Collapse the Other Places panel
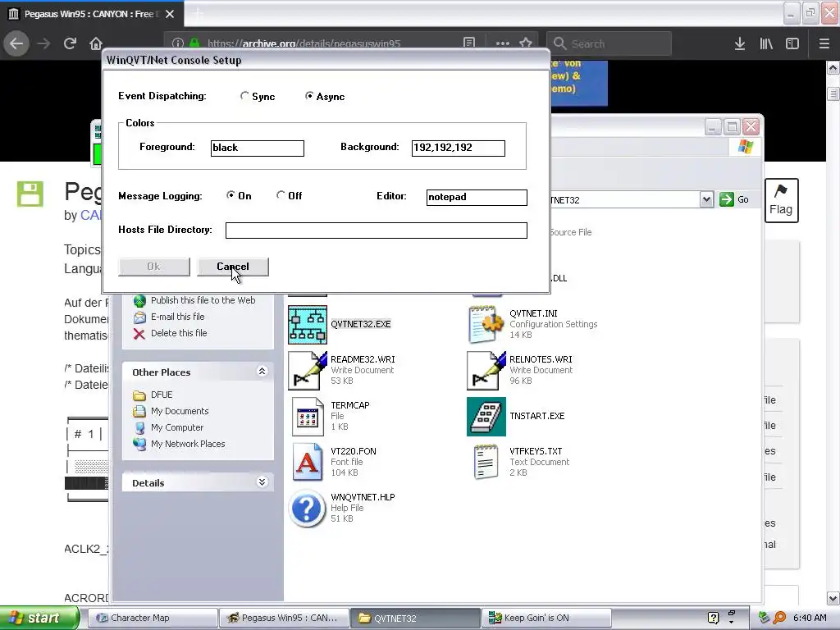The height and width of the screenshot is (630, 840). 262,372
